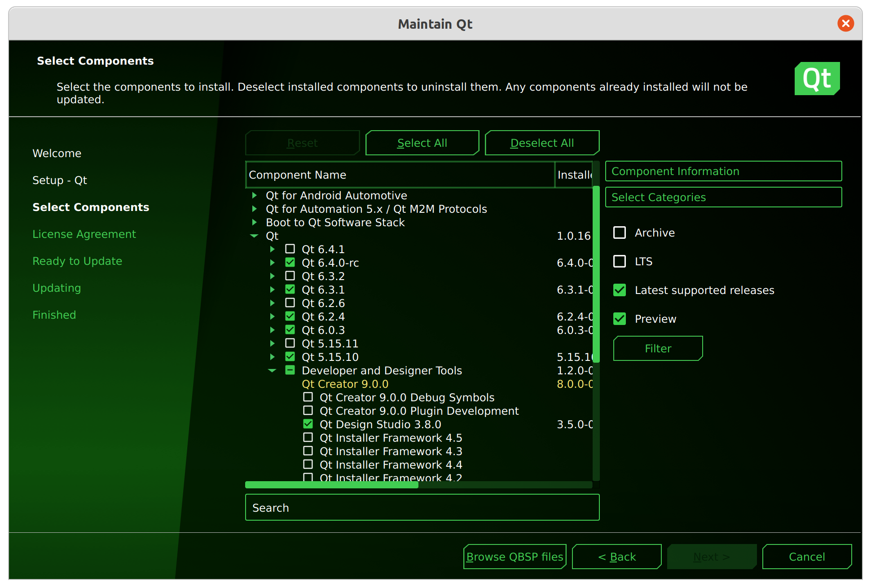Collapse Developer and Designer Tools arrow

point(272,371)
